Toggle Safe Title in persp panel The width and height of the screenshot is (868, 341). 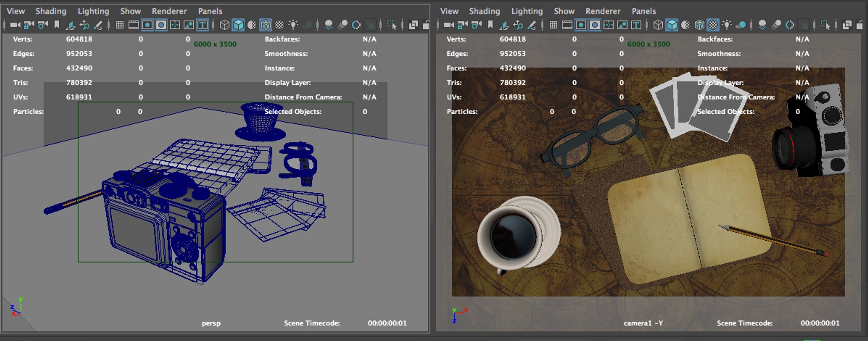pyautogui.click(x=203, y=25)
